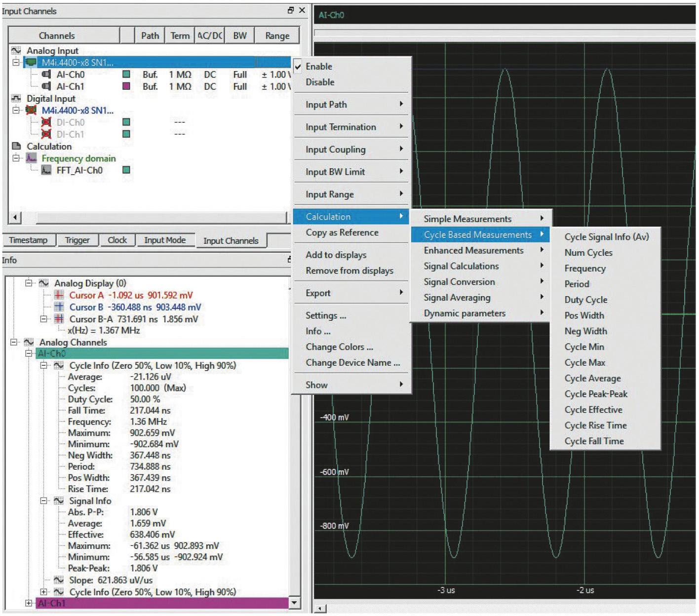Image resolution: width=699 pixels, height=616 pixels.
Task: Collapse the digital M4i.4400-x8 node
Action: click(16, 110)
